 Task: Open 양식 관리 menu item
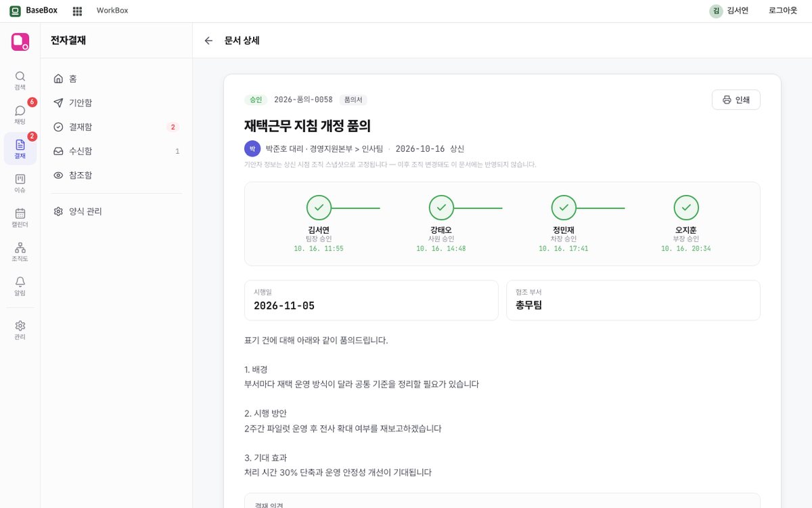pyautogui.click(x=116, y=211)
